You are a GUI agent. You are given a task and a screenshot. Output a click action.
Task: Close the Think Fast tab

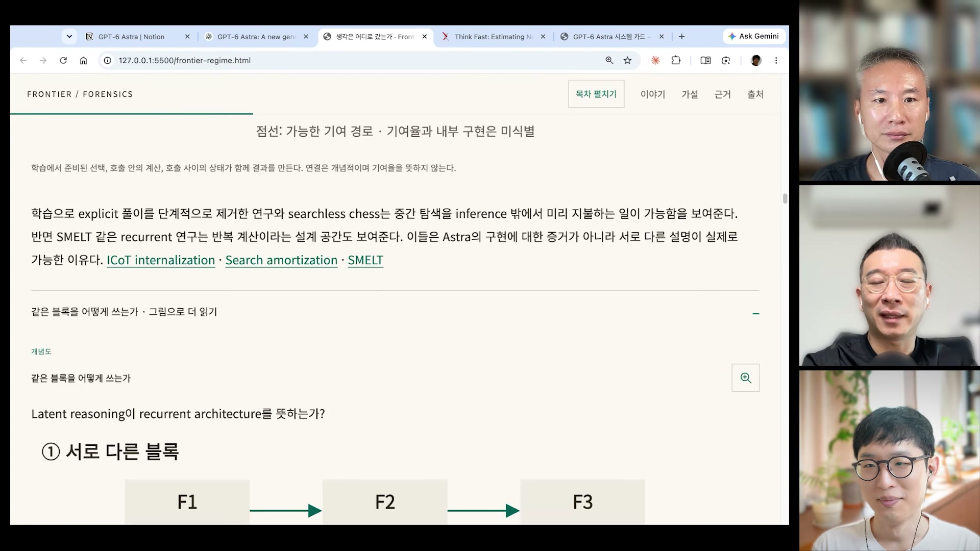click(543, 37)
